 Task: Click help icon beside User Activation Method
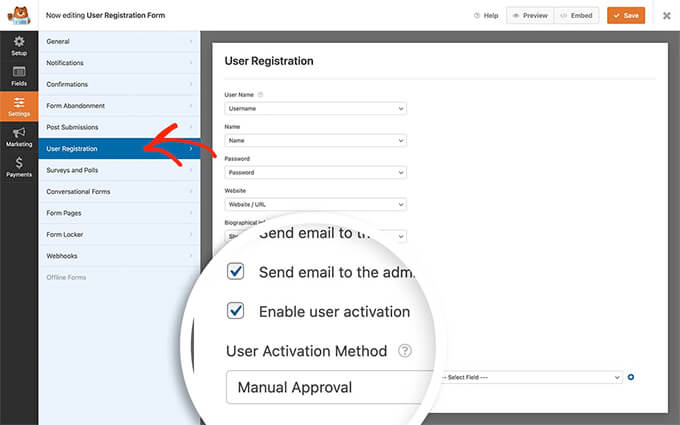[x=405, y=351]
